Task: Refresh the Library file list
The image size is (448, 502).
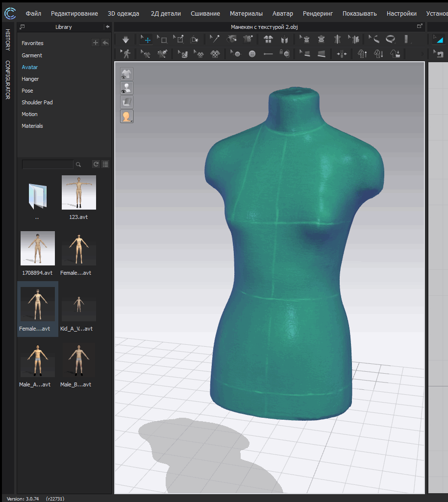Action: (96, 165)
